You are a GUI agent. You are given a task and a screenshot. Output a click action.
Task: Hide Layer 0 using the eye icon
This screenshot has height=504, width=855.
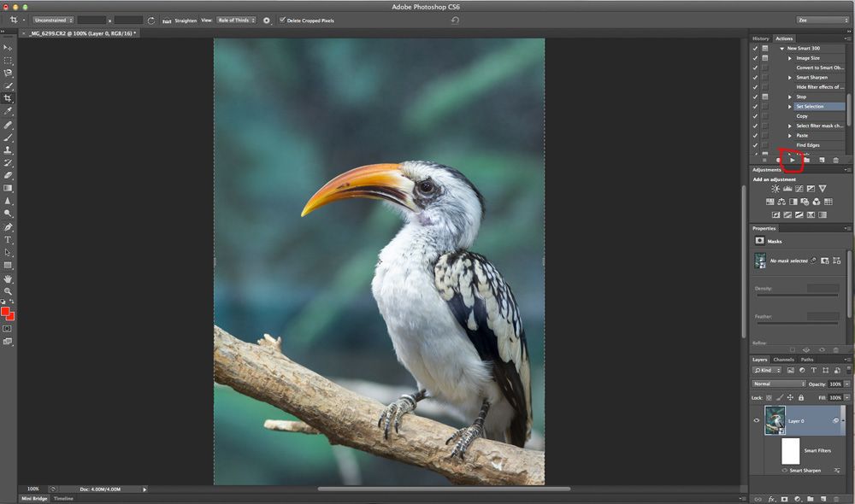point(757,420)
